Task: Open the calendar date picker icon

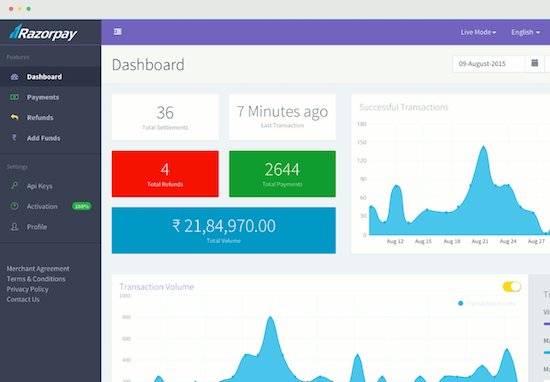Action: click(x=535, y=63)
